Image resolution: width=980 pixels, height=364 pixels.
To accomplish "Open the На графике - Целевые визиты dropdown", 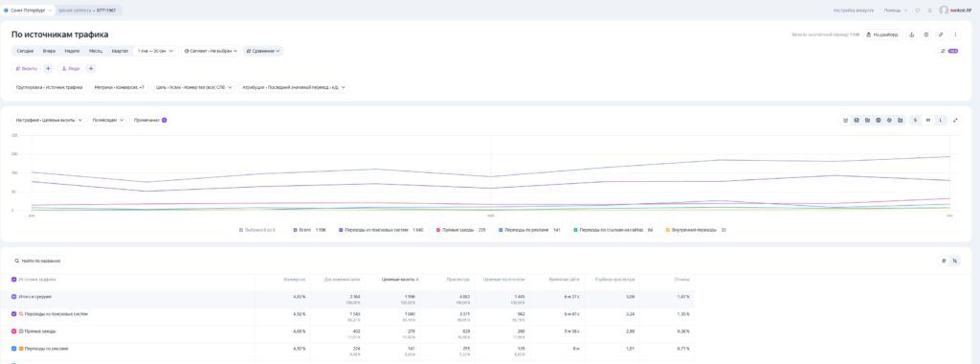I will click(x=50, y=120).
